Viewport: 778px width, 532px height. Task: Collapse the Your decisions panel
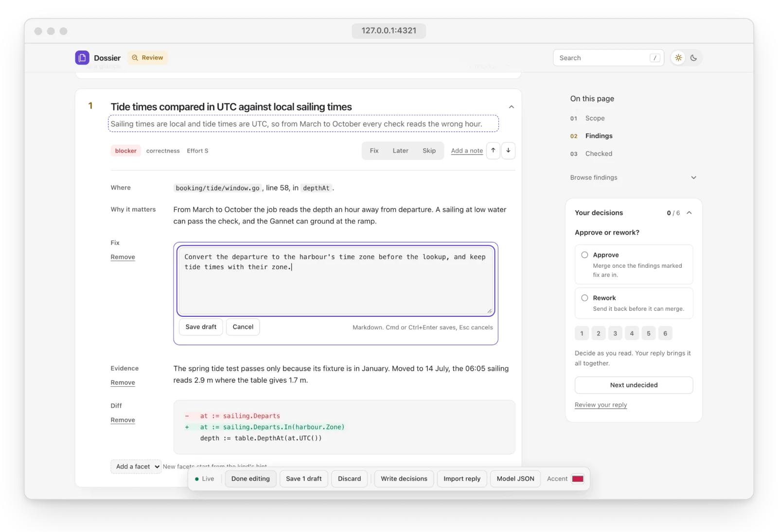[x=689, y=213]
